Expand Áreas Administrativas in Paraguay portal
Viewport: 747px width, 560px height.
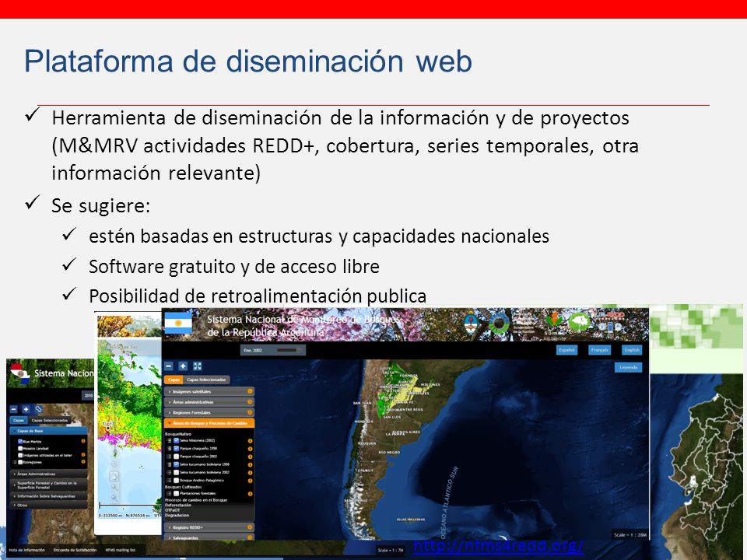pyautogui.click(x=48, y=474)
